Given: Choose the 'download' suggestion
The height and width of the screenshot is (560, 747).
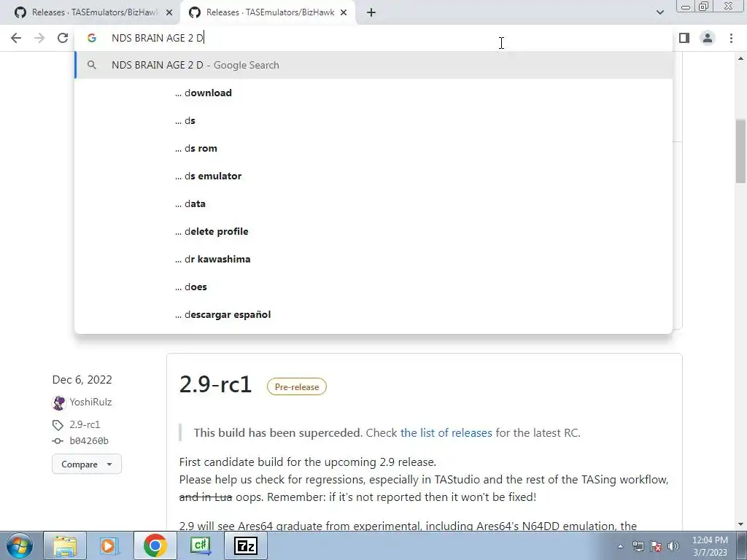Looking at the screenshot, I should tap(374, 93).
